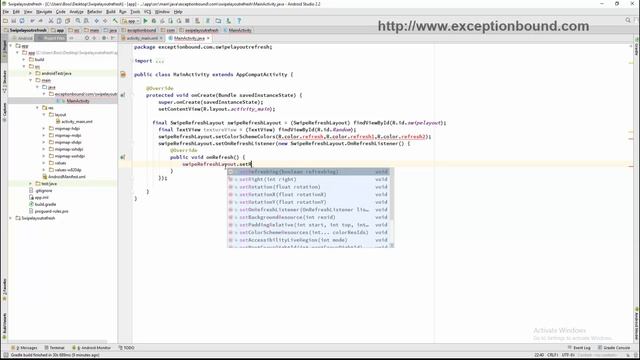Viewport: 640px width, 360px height.
Task: Open the Terminal tool window
Action: click(55, 348)
